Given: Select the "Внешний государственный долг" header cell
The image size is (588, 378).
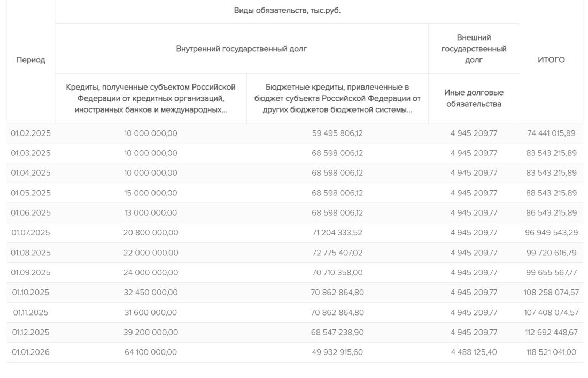Looking at the screenshot, I should (474, 49).
